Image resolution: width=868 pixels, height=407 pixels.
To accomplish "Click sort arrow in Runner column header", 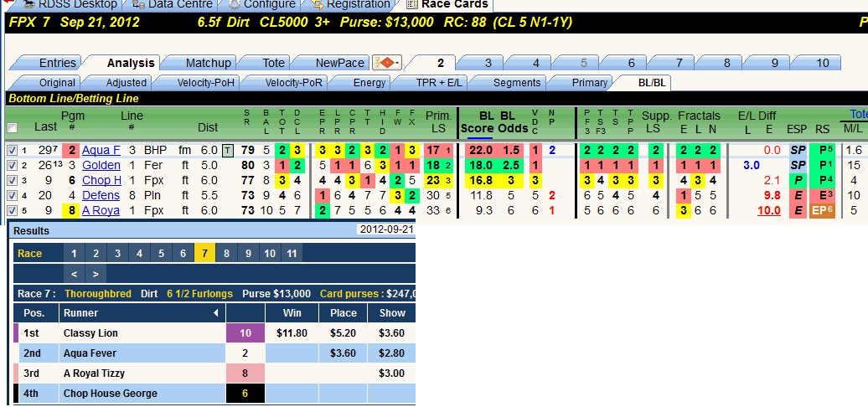I will coord(216,313).
